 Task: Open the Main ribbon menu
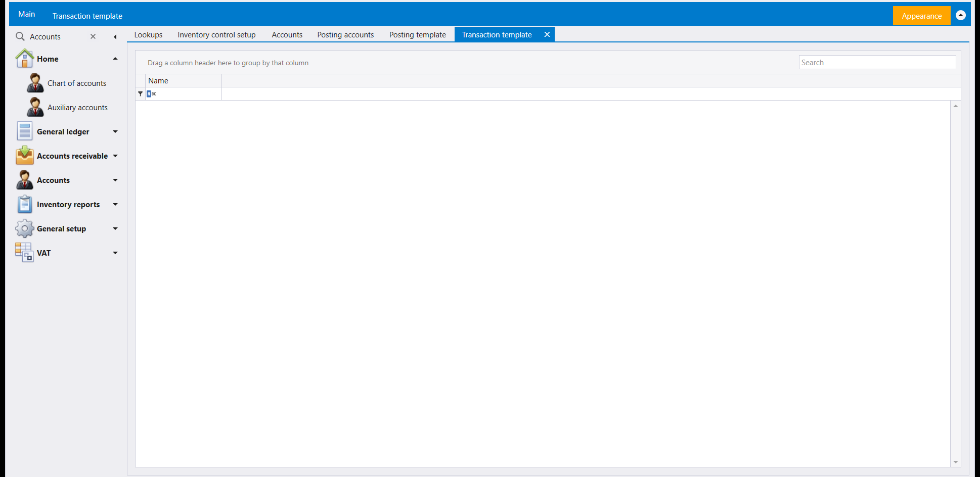[27, 14]
